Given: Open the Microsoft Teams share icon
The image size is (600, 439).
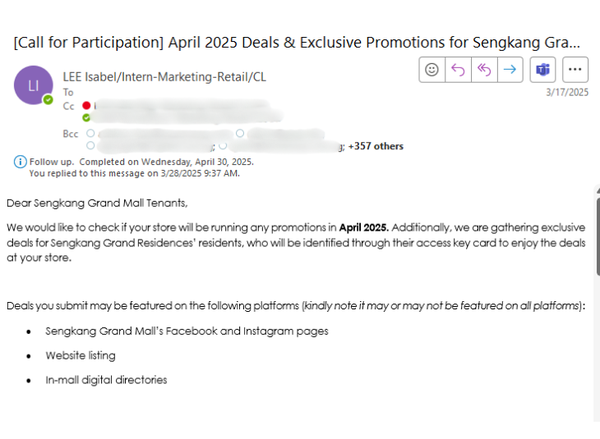Looking at the screenshot, I should tap(544, 70).
